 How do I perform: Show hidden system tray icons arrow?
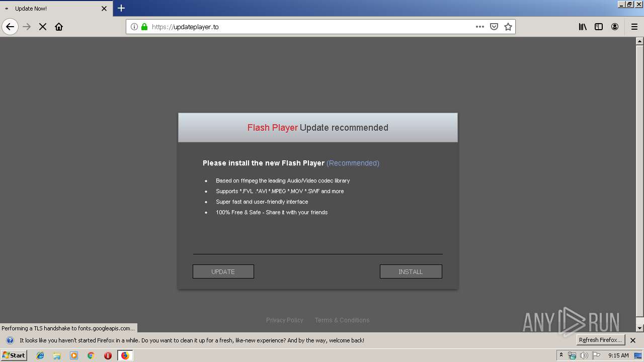[x=561, y=355]
